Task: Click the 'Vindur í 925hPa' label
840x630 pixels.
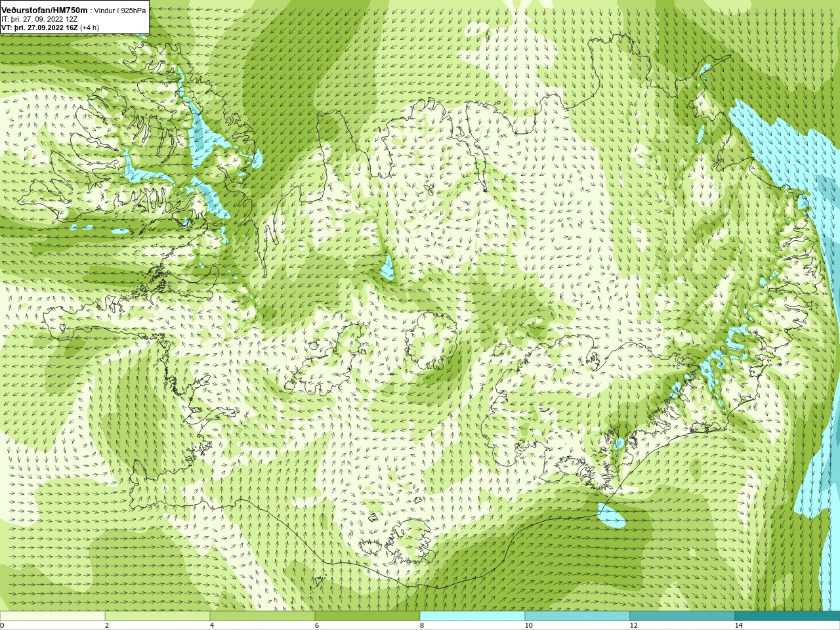Action: (x=120, y=11)
